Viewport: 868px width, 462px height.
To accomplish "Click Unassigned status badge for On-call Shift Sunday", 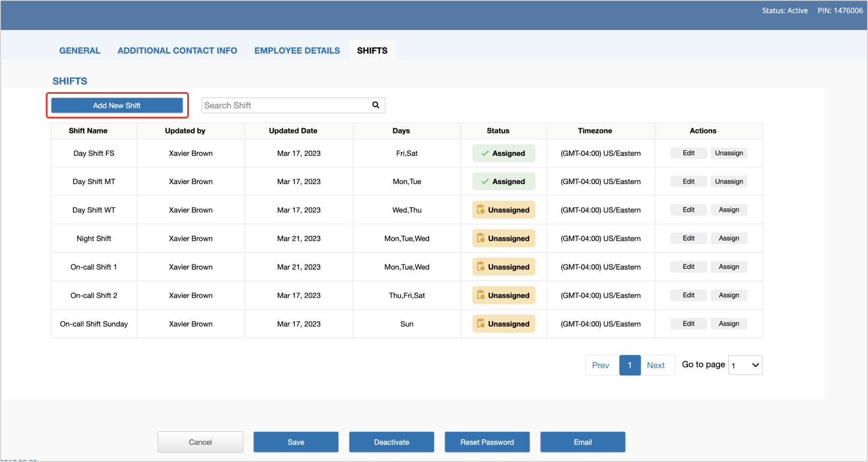I will (503, 324).
